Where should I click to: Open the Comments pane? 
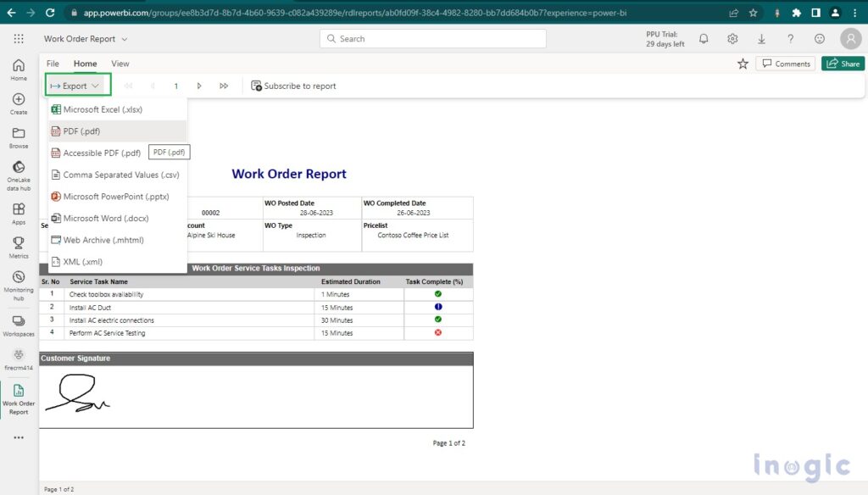click(786, 64)
